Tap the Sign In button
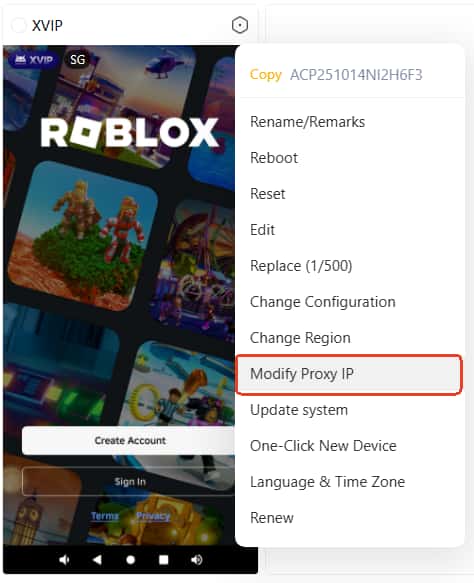Image resolution: width=474 pixels, height=583 pixels. click(130, 481)
